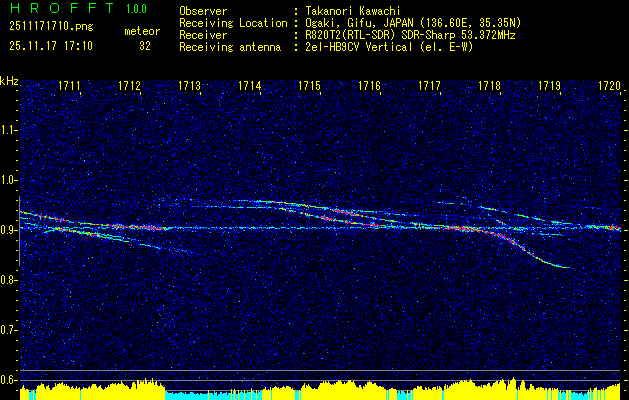Click time marker 1711

(69, 85)
